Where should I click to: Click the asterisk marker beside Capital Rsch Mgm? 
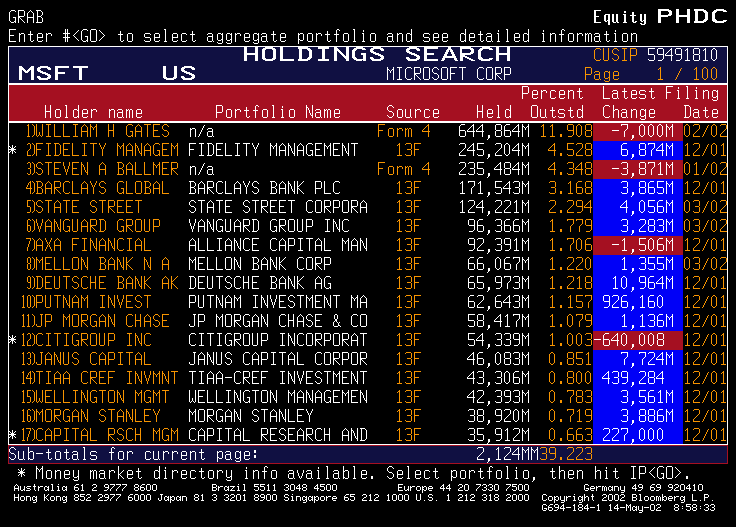[13, 435]
